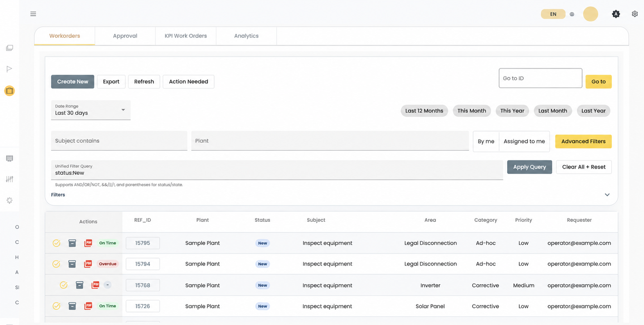
Task: Select the highlighted briefcase sidebar icon
Action: 9,91
